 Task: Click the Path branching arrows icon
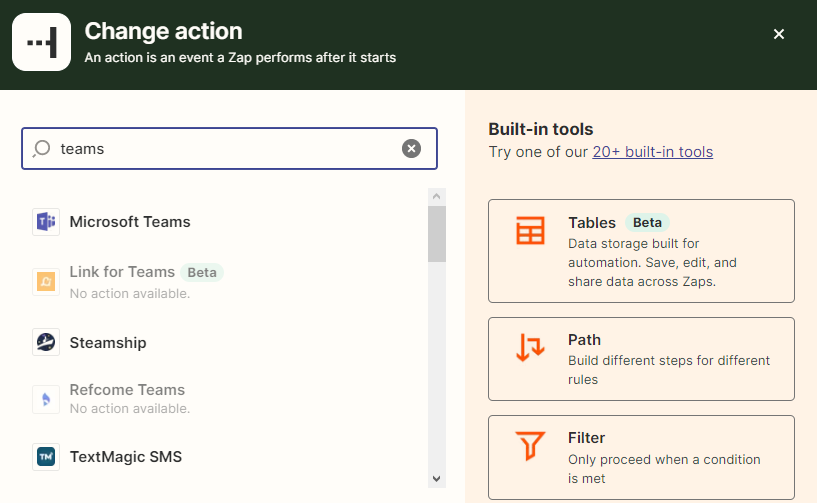point(530,348)
